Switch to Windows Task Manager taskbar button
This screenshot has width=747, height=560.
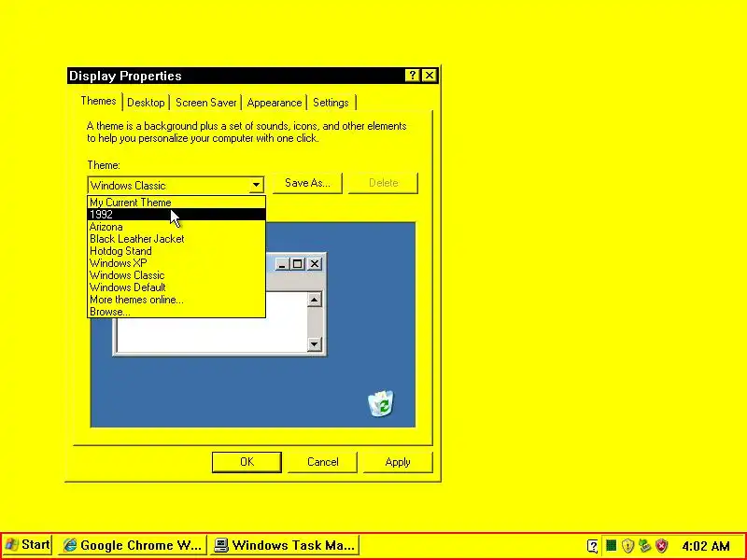tap(285, 545)
